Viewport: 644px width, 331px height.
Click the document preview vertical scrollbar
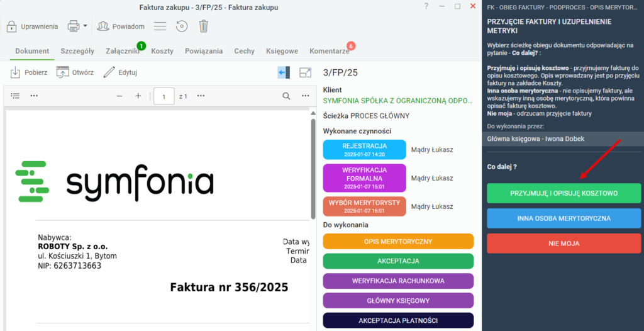(x=313, y=169)
